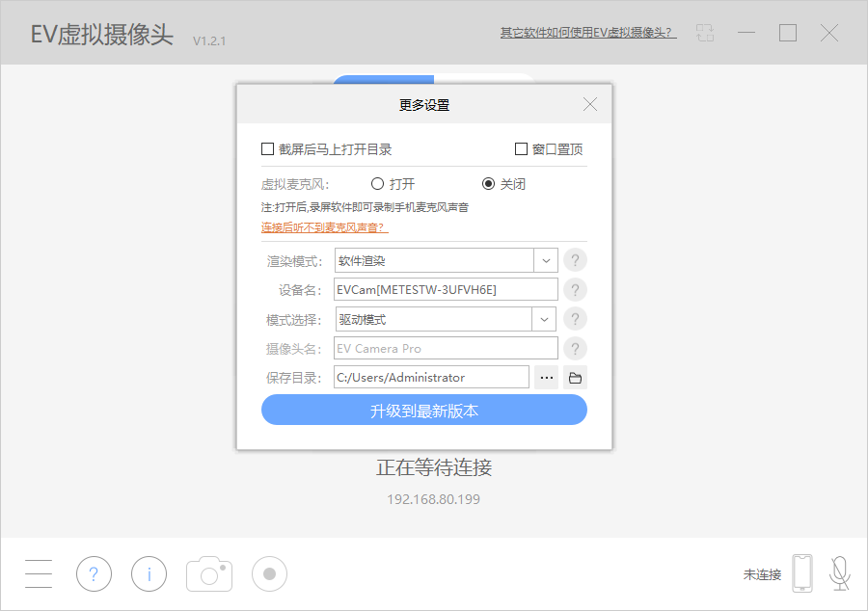Click the camera capture icon in bottom toolbar
The image size is (868, 611).
(x=208, y=572)
